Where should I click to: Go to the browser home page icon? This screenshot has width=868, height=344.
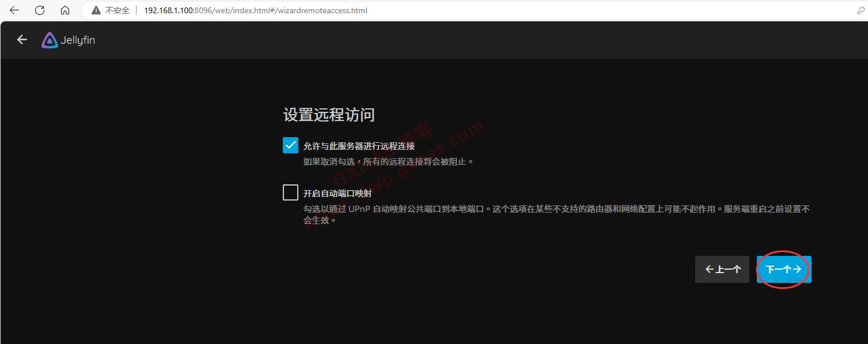pos(65,10)
